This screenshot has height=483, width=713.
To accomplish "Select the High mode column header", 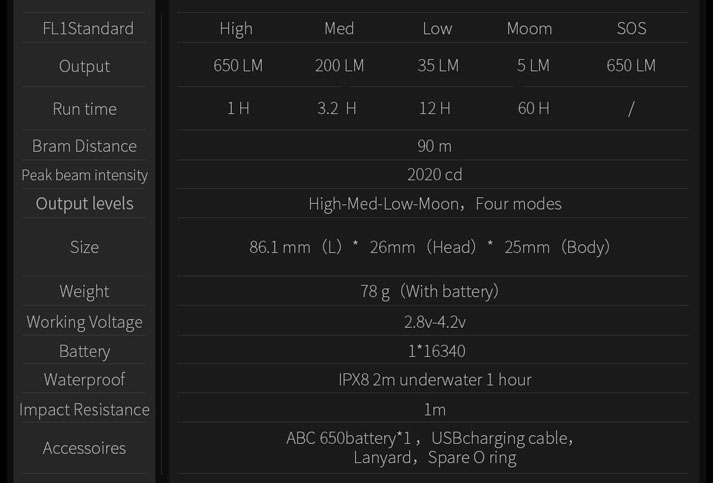I will click(236, 29).
